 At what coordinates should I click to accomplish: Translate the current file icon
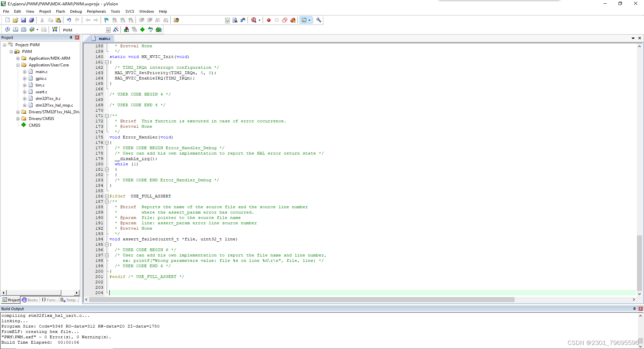(7, 30)
